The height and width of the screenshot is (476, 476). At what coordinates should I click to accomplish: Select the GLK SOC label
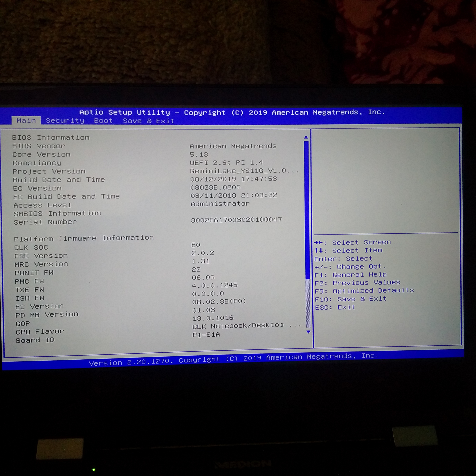click(31, 247)
